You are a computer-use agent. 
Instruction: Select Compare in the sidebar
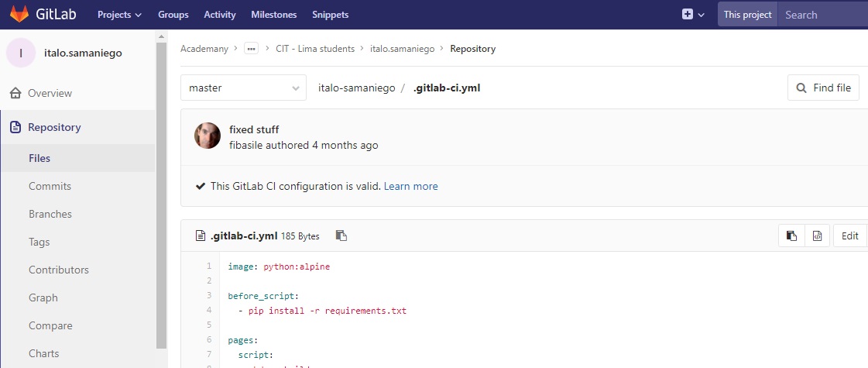(50, 326)
